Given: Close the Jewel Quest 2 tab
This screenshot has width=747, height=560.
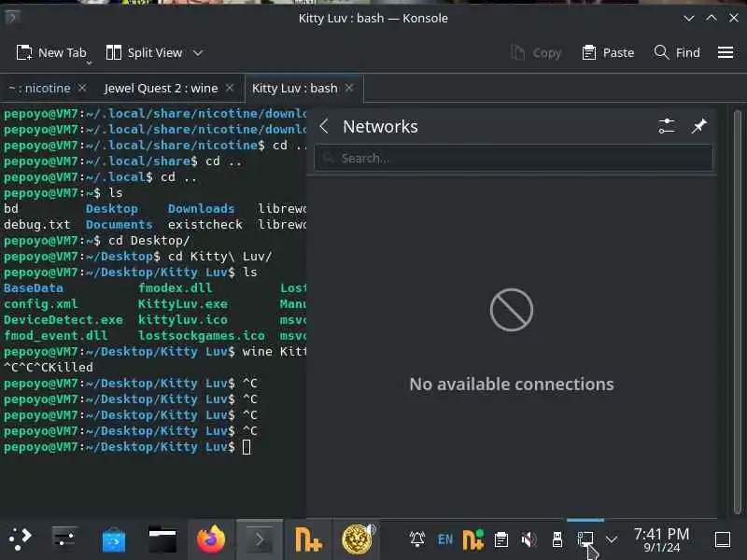Looking at the screenshot, I should [x=230, y=88].
